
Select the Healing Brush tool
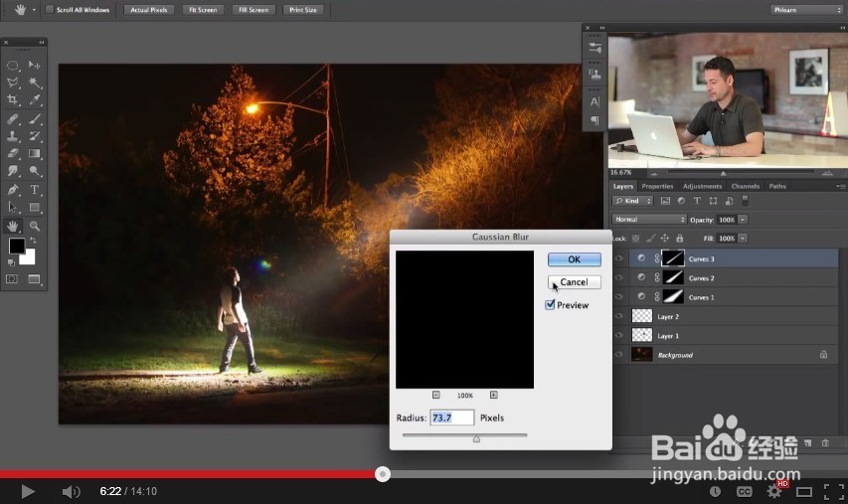pos(13,119)
